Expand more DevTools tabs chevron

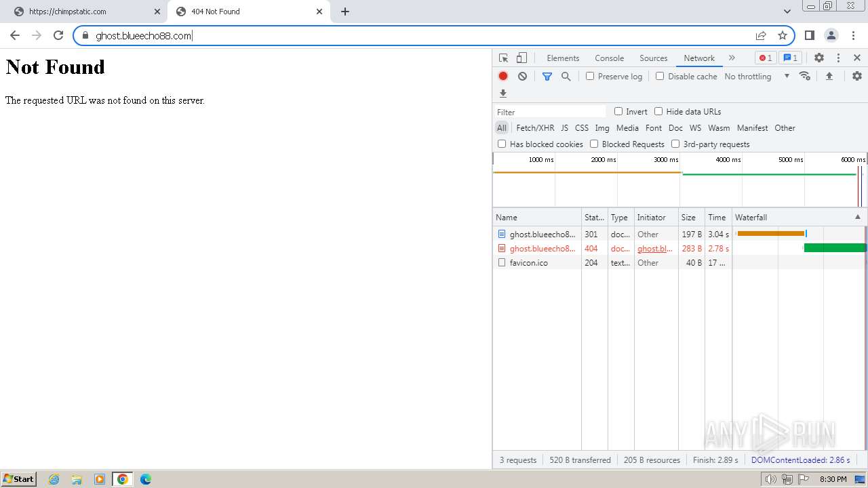point(732,58)
